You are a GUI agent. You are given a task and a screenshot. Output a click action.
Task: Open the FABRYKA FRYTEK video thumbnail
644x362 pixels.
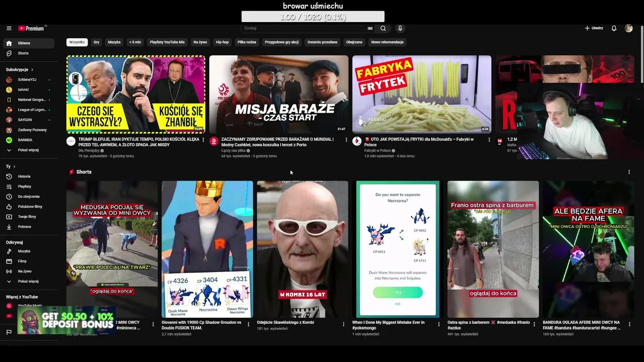[x=422, y=94]
